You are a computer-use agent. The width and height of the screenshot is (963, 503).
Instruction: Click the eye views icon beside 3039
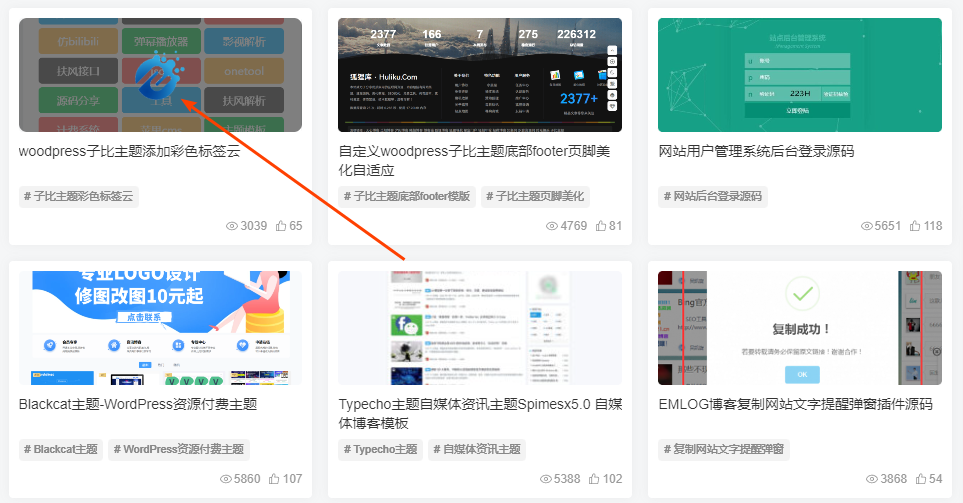tap(232, 226)
